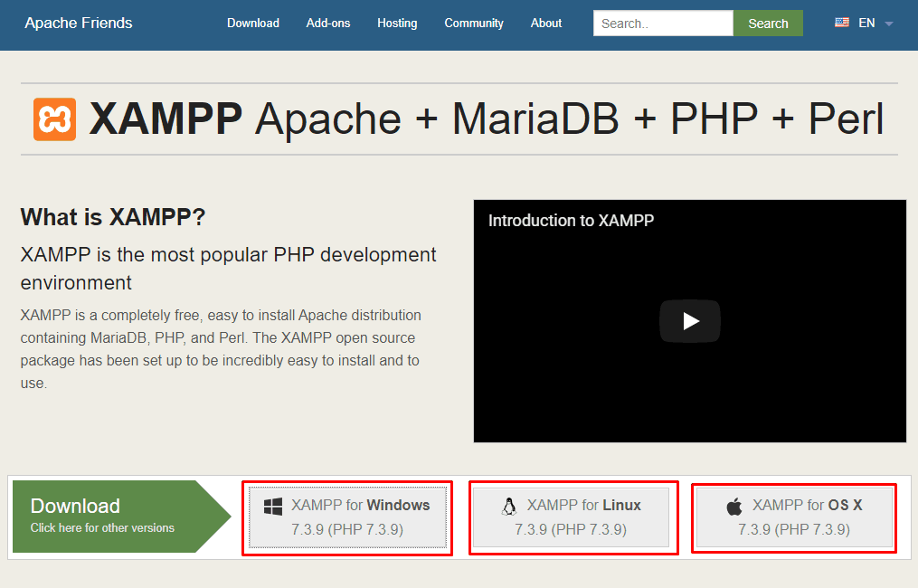Open the About menu item

(546, 24)
